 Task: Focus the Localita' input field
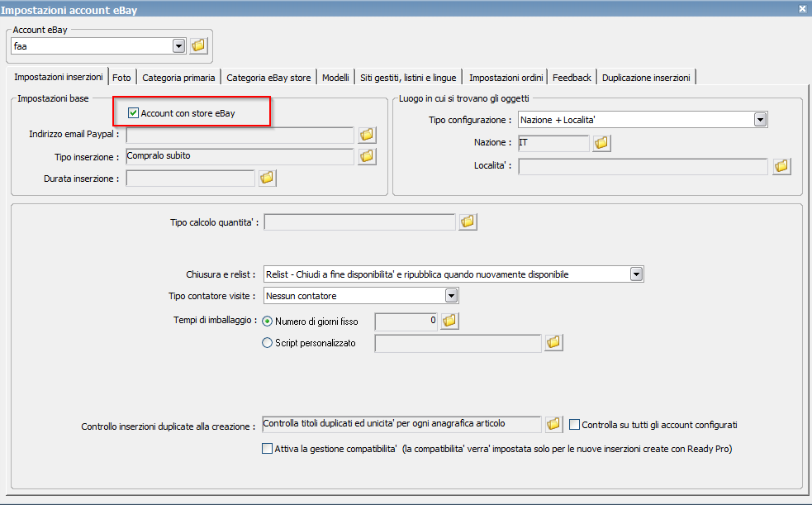point(643,166)
